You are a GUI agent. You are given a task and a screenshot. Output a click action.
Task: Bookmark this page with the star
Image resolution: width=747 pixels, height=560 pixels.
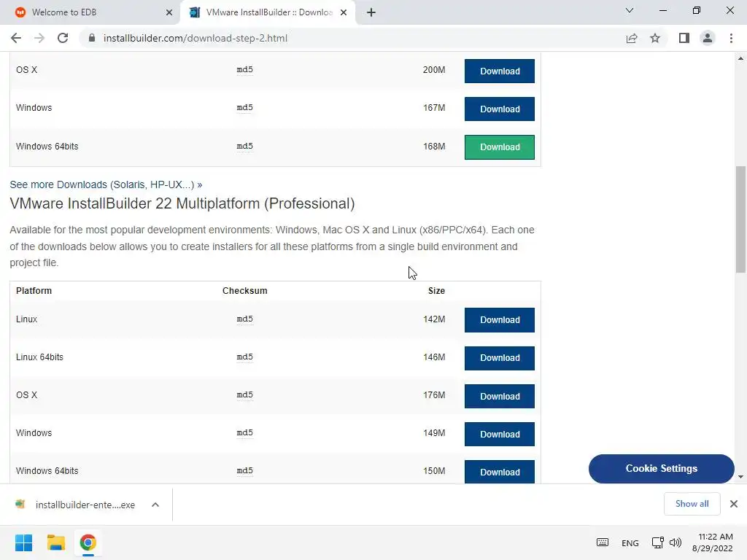[x=655, y=38]
